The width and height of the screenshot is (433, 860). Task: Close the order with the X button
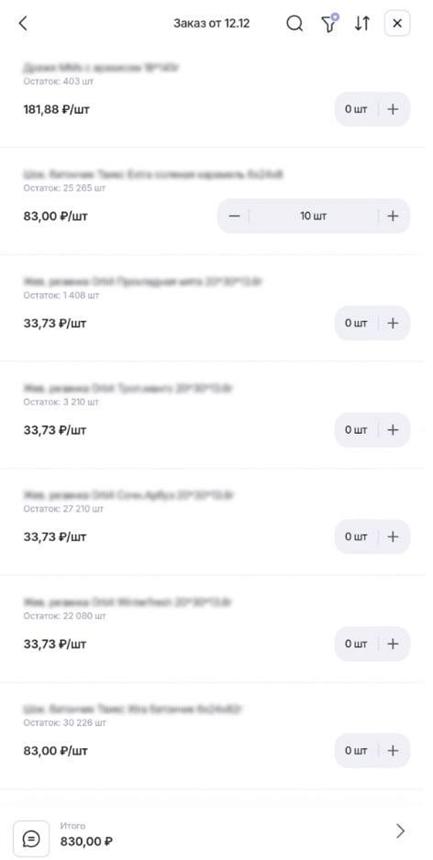397,24
